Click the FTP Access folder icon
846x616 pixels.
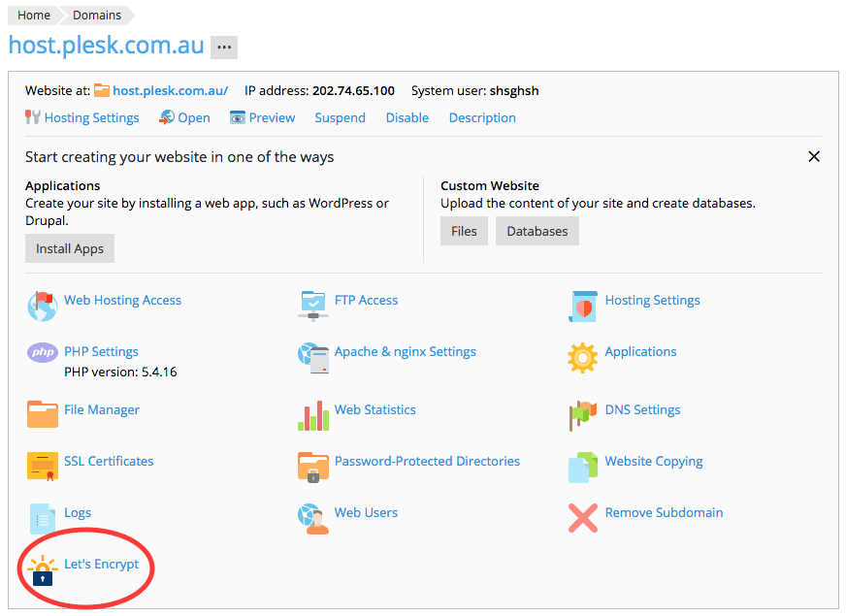313,306
